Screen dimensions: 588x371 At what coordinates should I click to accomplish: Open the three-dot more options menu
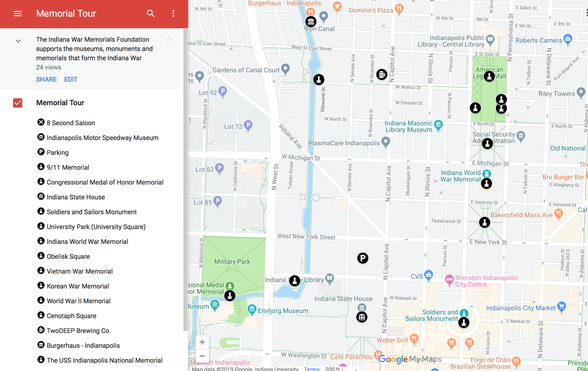pos(173,13)
